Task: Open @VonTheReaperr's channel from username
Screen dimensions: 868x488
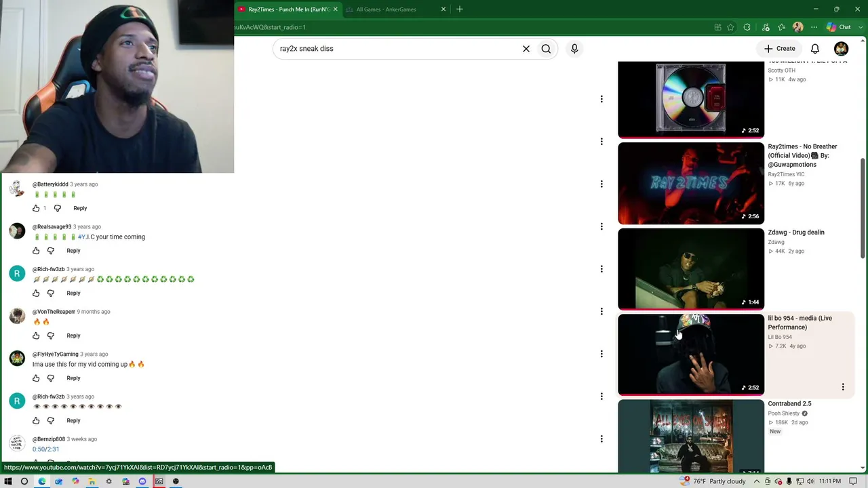Action: tap(54, 312)
